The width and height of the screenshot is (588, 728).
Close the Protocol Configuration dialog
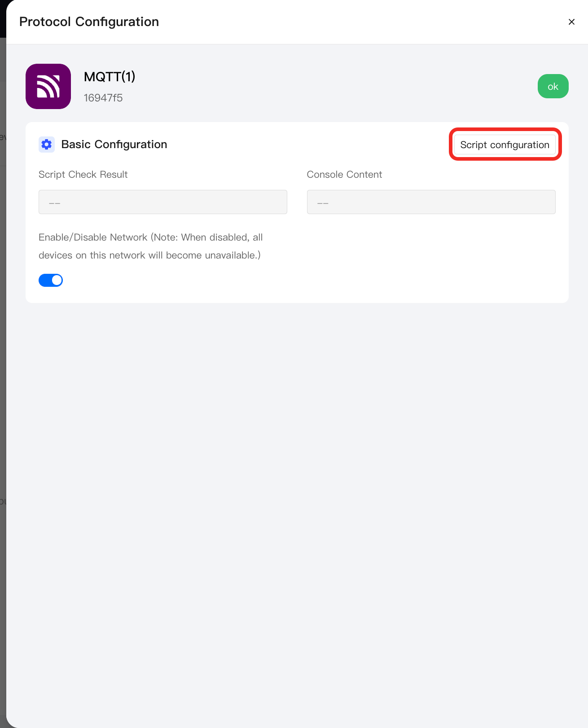[571, 22]
